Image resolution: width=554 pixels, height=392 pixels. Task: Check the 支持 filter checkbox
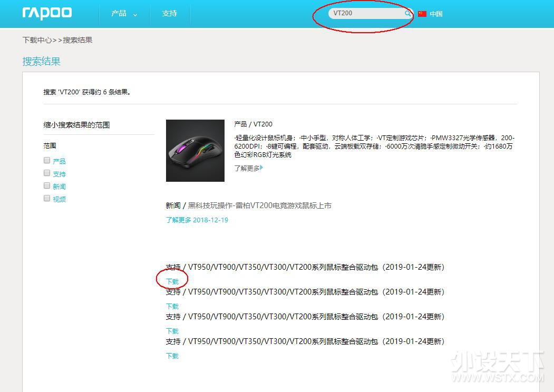pyautogui.click(x=46, y=173)
